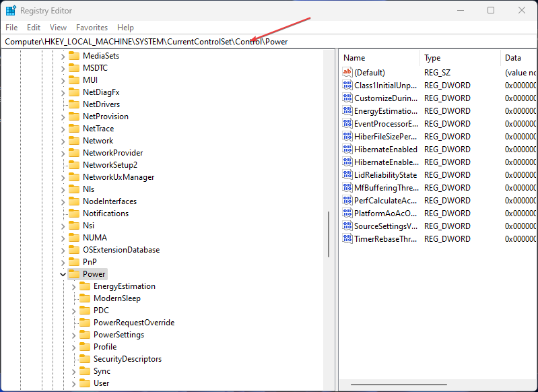This screenshot has width=538, height=392.
Task: Select the Nls folder icon
Action: [x=74, y=189]
